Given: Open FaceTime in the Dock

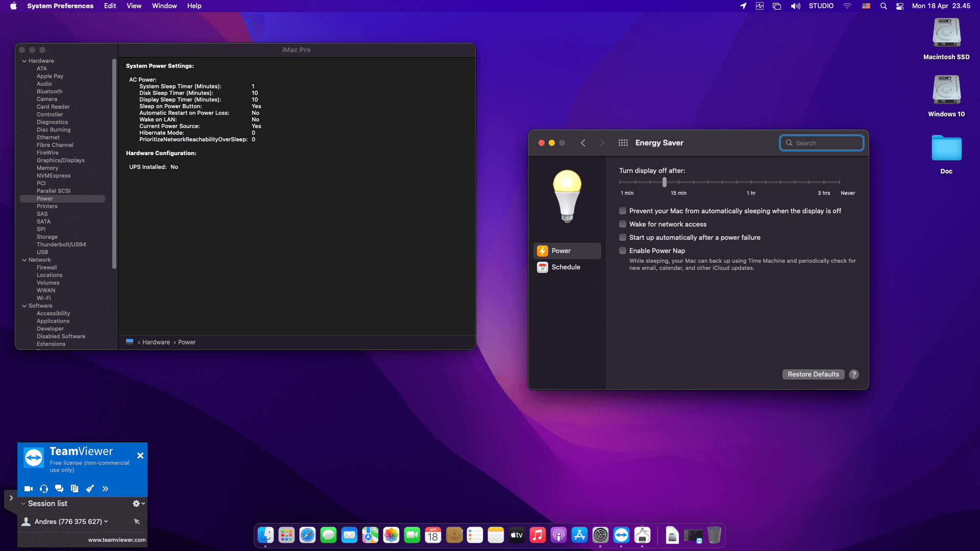Looking at the screenshot, I should click(412, 535).
